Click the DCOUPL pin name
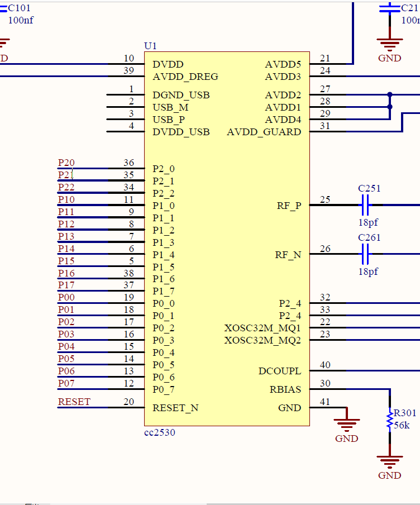The width and height of the screenshot is (420, 505). coord(280,371)
